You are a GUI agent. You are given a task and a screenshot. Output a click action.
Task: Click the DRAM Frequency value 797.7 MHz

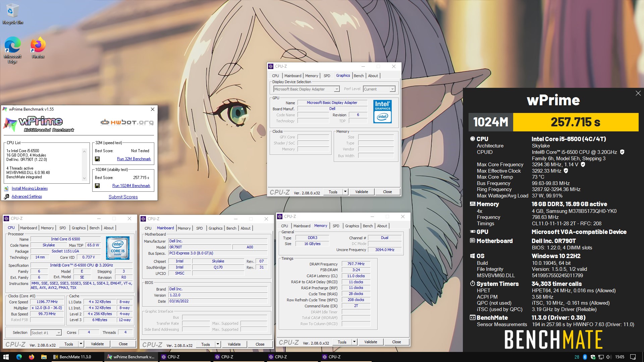(356, 264)
